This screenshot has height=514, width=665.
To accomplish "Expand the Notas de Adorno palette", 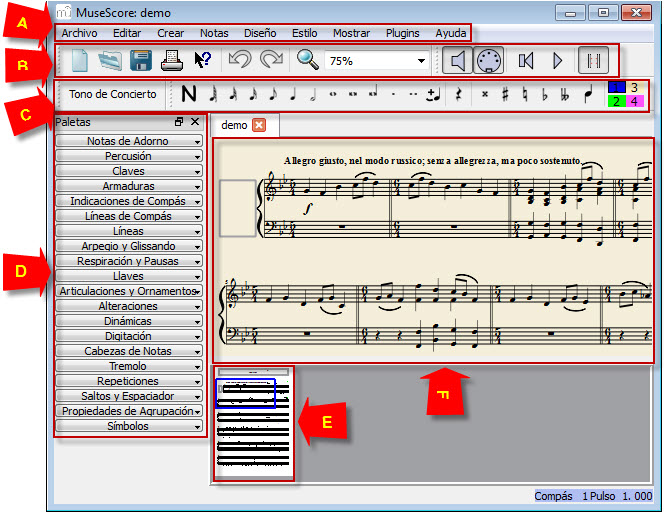I will point(129,141).
